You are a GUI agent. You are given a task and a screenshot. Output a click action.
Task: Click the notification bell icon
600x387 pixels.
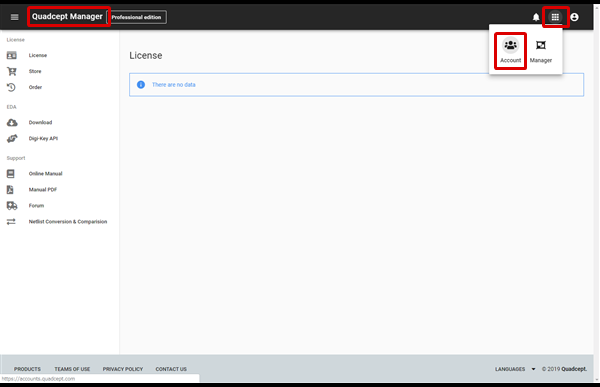pos(536,17)
